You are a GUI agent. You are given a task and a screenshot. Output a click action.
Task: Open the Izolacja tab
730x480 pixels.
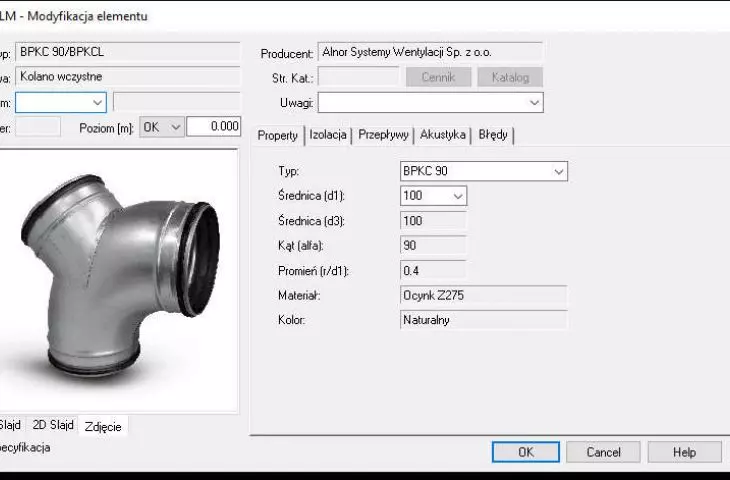point(328,135)
